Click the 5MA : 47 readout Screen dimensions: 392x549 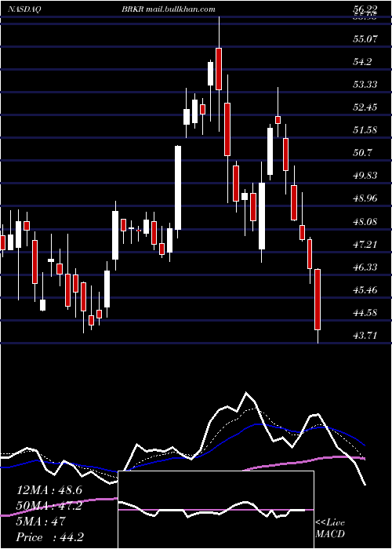pos(41,522)
